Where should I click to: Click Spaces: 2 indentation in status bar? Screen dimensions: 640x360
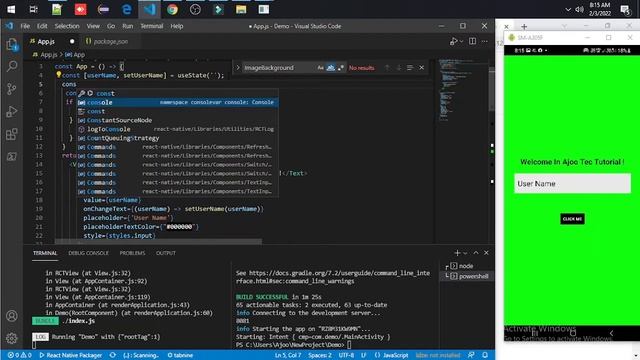tap(320, 355)
